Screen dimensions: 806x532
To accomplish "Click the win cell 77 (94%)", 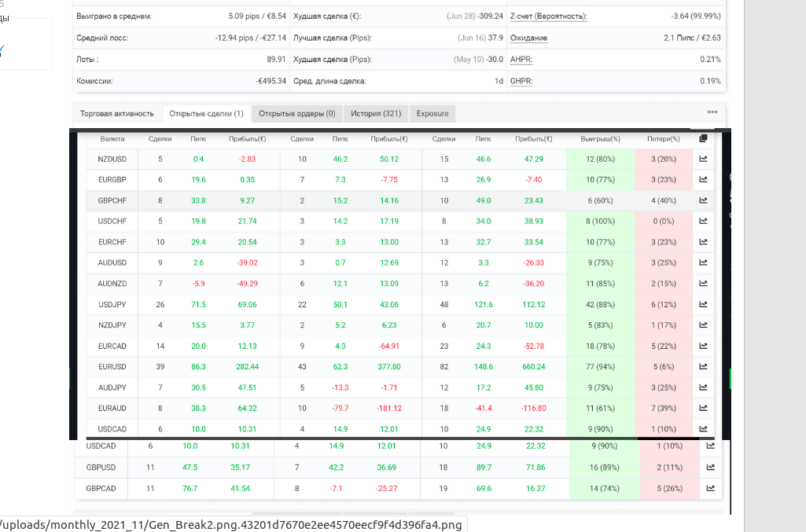I will click(601, 367).
